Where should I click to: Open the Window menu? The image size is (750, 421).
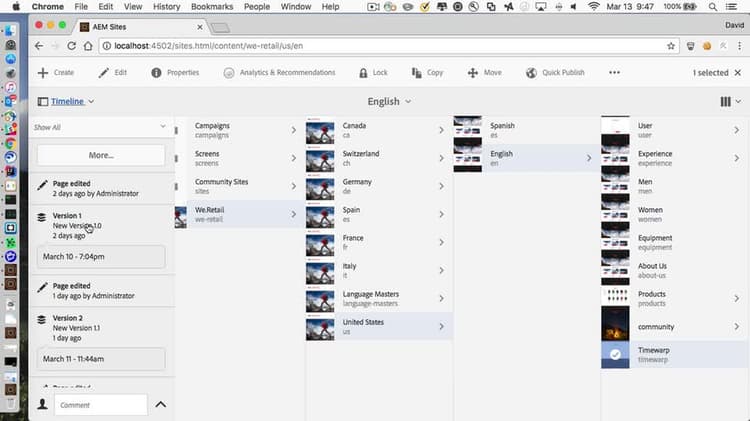coord(296,7)
